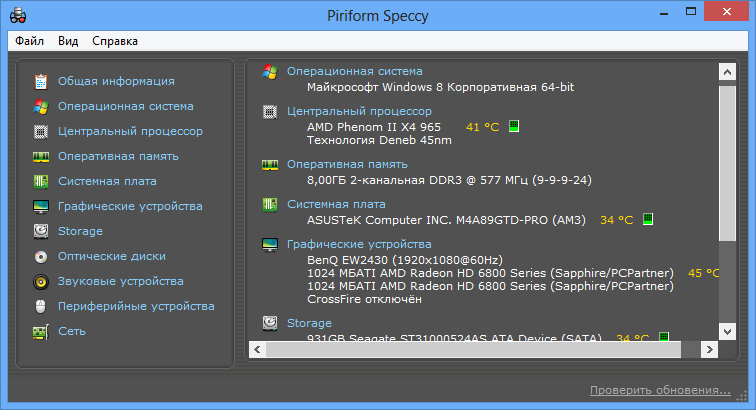Click the vertical scrollbar down arrow

click(728, 331)
